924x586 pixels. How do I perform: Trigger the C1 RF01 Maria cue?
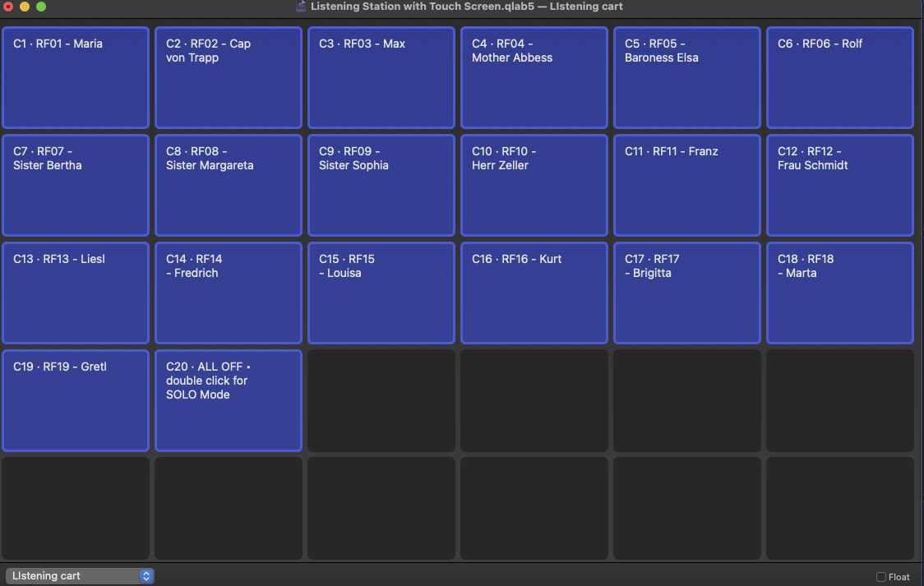pos(76,78)
